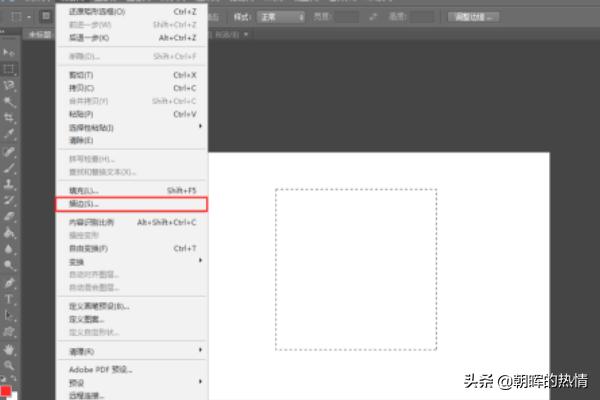This screenshot has height=400, width=600.
Task: Switch to the 未标题 document tab
Action: pyautogui.click(x=40, y=34)
